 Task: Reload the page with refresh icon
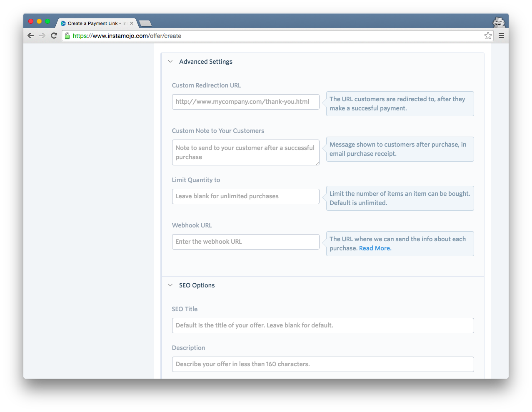click(54, 36)
